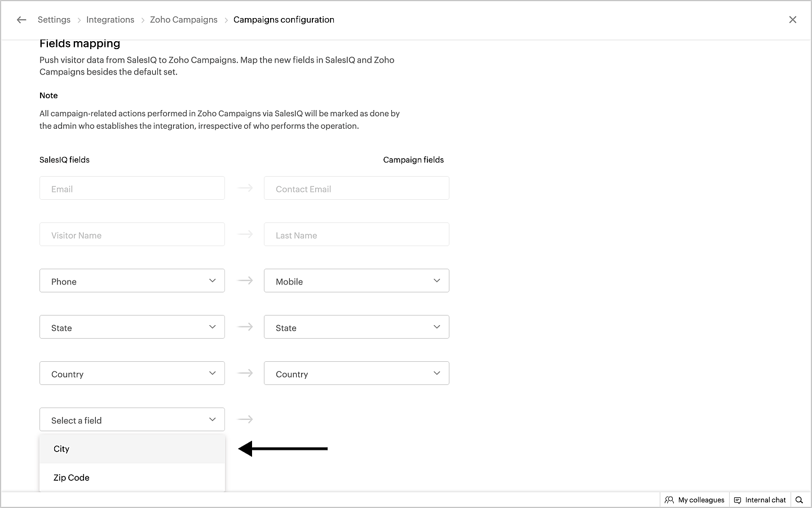
Task: Click the Internal chat icon
Action: [x=738, y=500]
